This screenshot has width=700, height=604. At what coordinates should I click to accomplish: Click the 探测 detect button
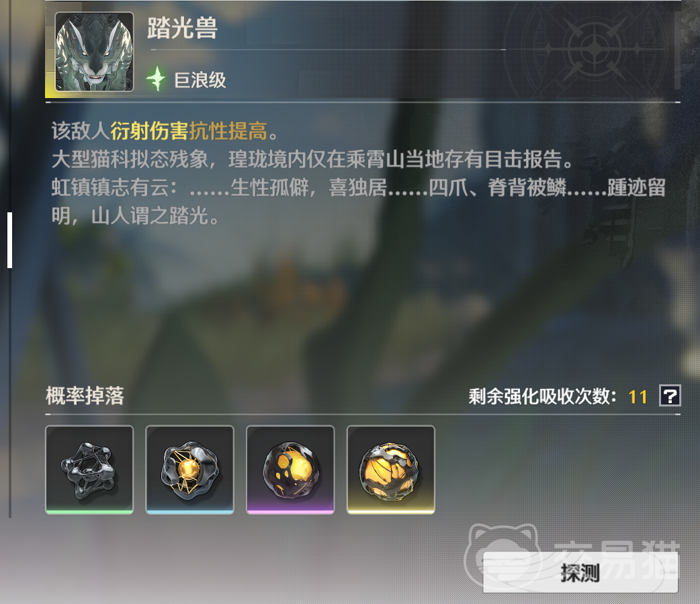tap(580, 572)
